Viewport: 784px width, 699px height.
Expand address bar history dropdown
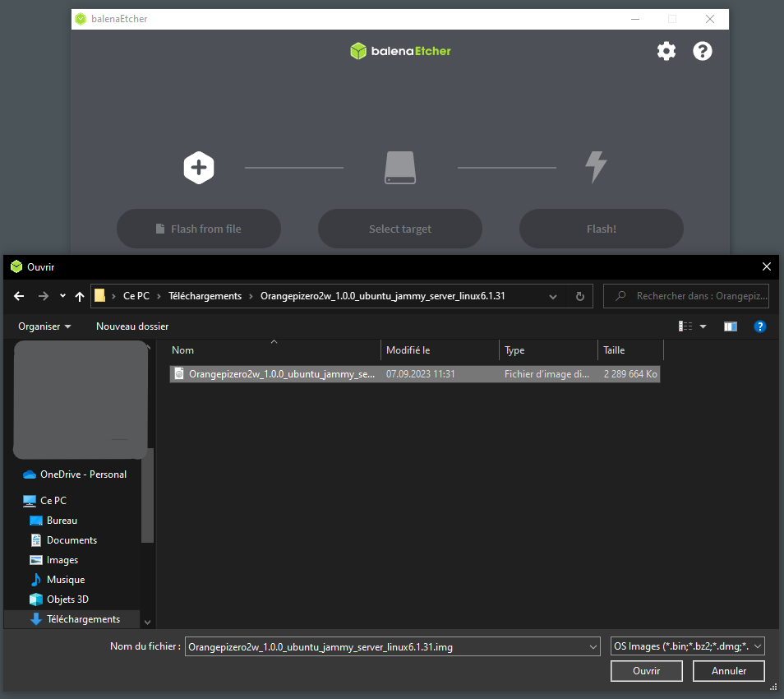point(553,296)
